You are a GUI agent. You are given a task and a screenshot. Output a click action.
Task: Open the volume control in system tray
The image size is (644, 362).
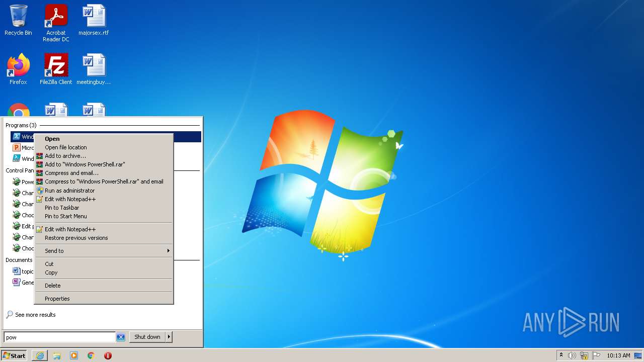[x=572, y=355]
